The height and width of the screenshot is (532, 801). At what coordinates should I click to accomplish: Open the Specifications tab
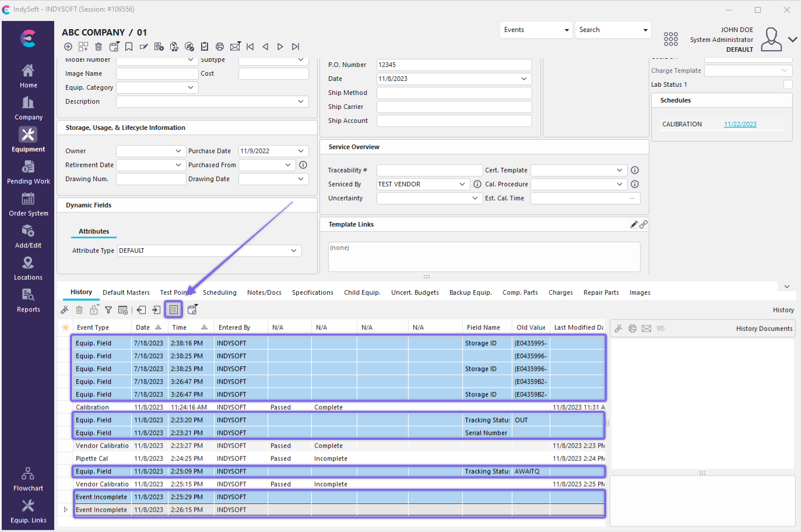[x=312, y=293]
